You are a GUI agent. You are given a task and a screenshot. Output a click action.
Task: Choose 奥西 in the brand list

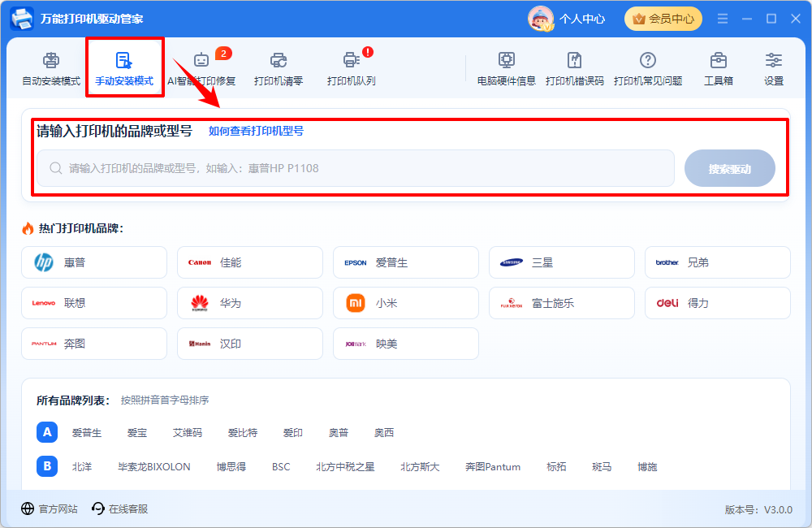click(384, 433)
